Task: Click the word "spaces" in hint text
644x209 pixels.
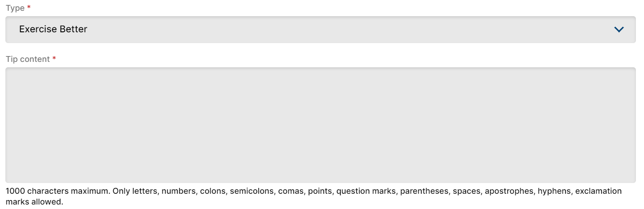Action: (x=466, y=191)
